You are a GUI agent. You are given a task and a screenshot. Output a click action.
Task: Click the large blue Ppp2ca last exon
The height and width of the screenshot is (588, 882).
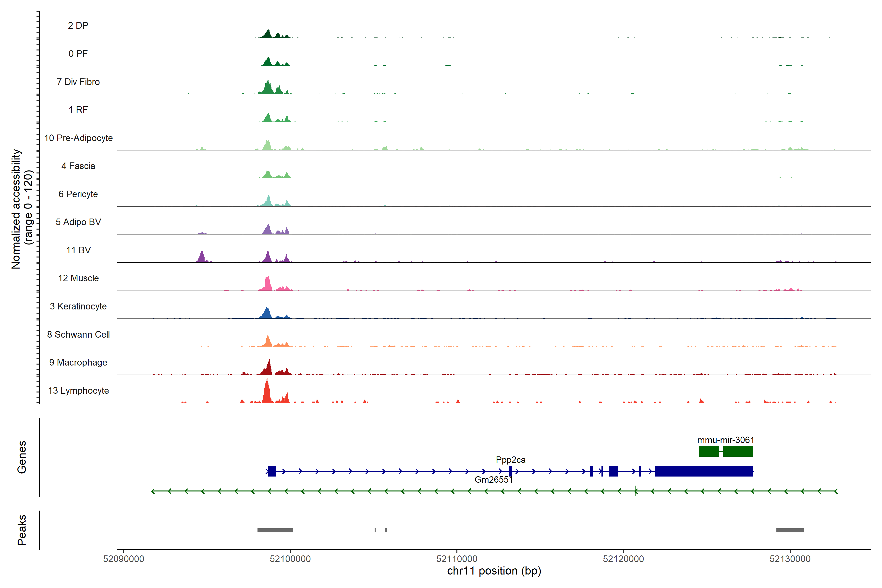coord(703,471)
